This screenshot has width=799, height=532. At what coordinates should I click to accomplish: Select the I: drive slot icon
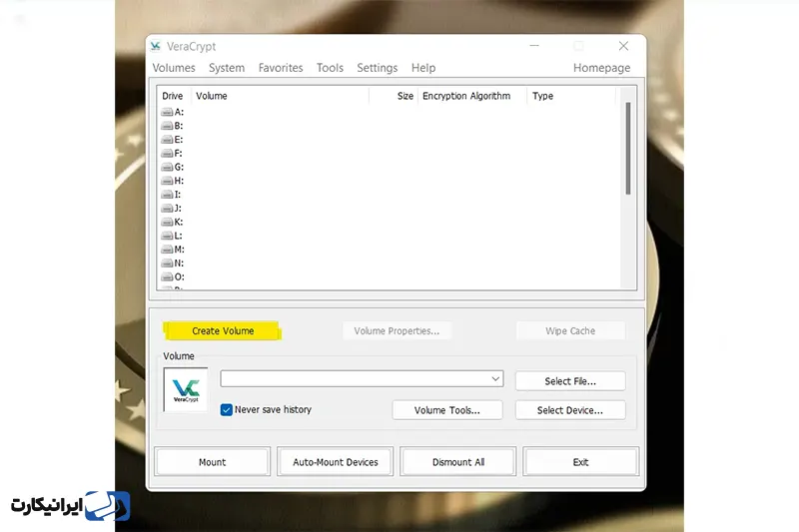pyautogui.click(x=167, y=195)
